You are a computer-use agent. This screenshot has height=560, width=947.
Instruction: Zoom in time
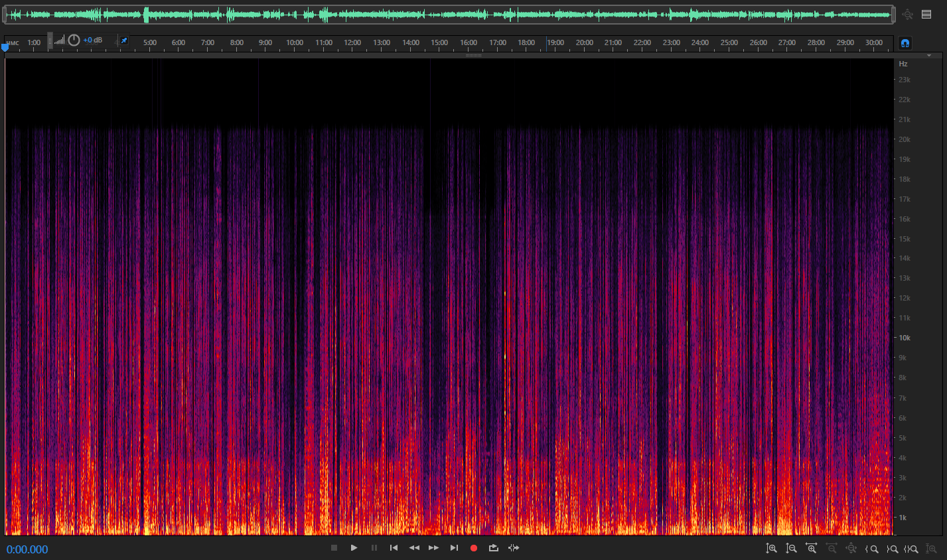[811, 549]
